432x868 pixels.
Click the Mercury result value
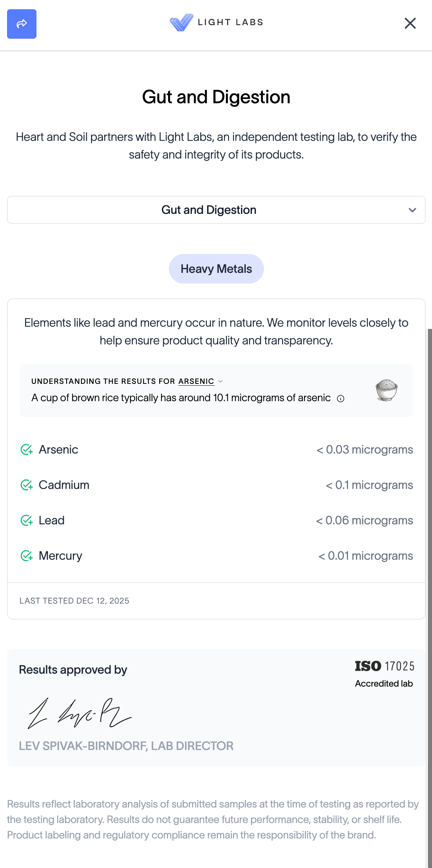(x=365, y=556)
